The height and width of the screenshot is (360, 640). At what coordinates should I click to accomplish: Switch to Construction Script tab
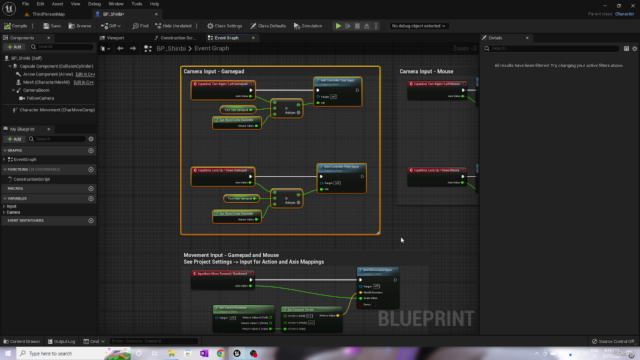point(175,38)
